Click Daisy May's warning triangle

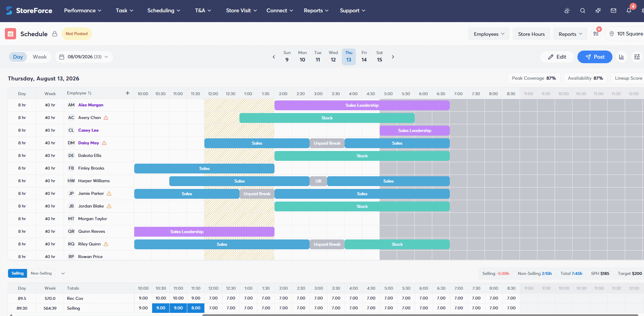click(x=104, y=143)
